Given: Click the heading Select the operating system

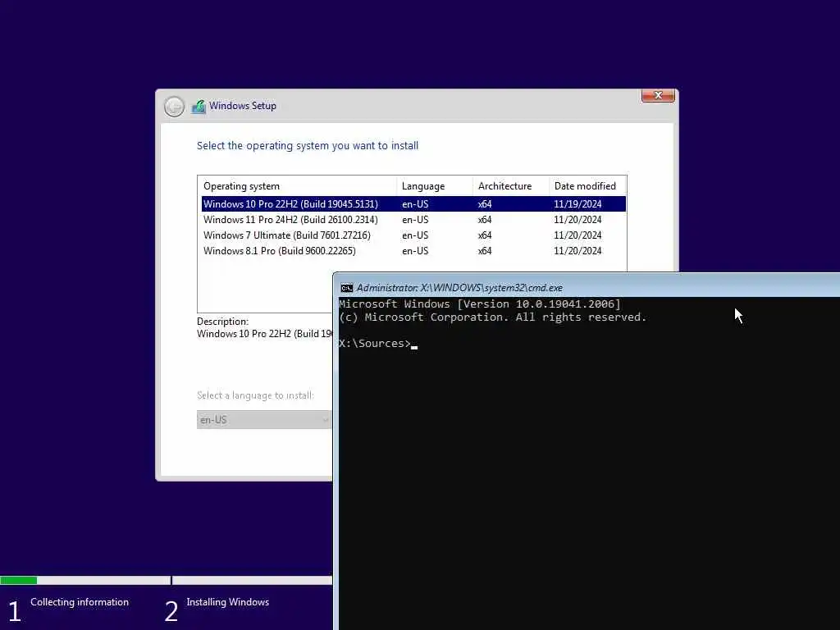Looking at the screenshot, I should coord(308,146).
